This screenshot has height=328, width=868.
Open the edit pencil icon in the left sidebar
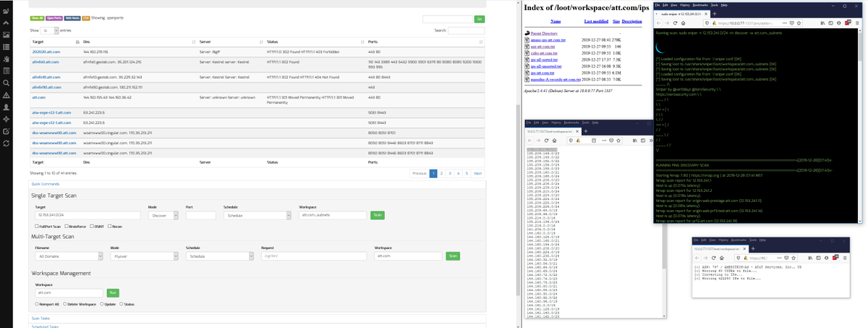(6, 131)
